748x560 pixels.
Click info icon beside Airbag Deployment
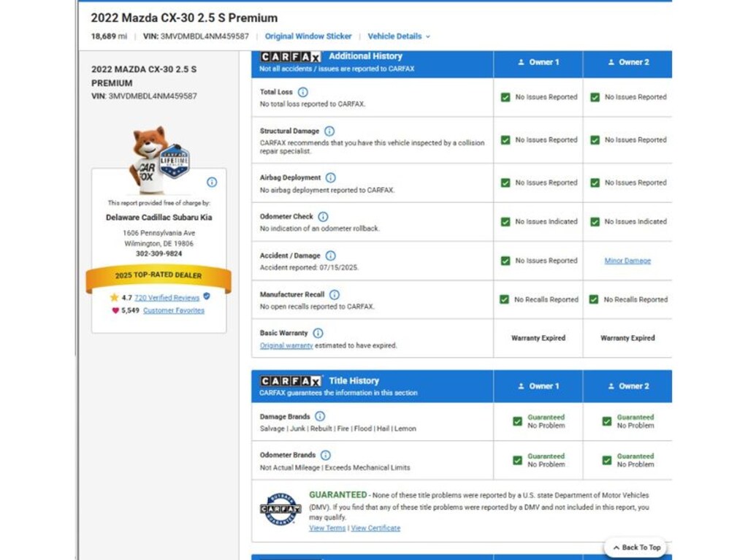330,178
